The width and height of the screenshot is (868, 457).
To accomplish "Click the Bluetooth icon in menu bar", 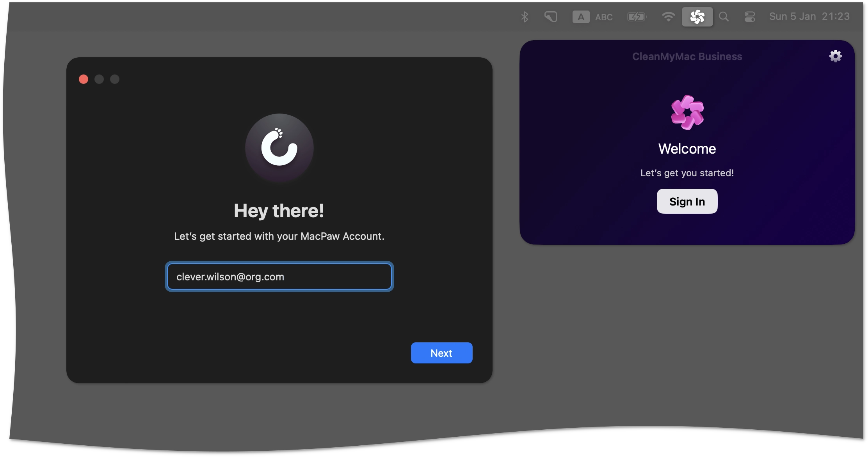I will [x=525, y=17].
